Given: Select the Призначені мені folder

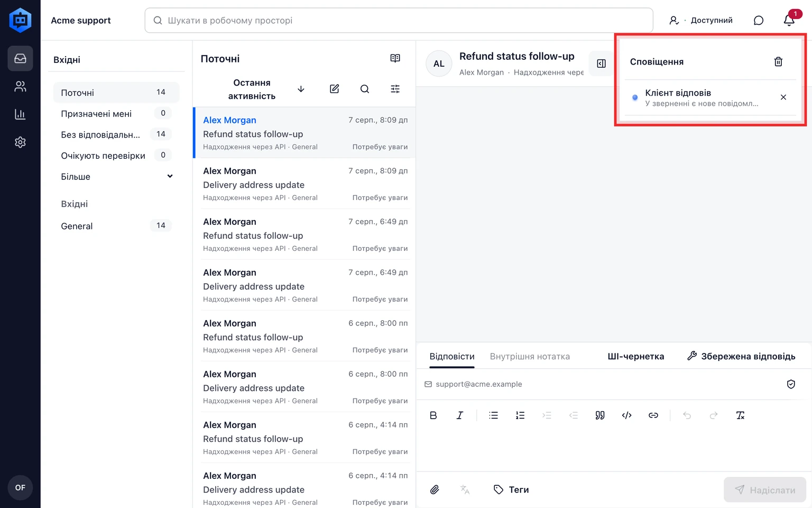Looking at the screenshot, I should [116, 113].
